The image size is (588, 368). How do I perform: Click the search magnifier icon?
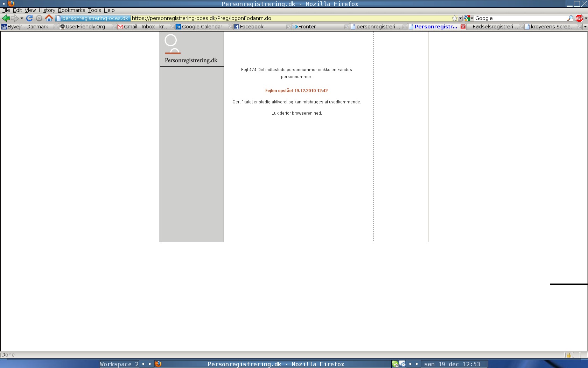tap(570, 18)
